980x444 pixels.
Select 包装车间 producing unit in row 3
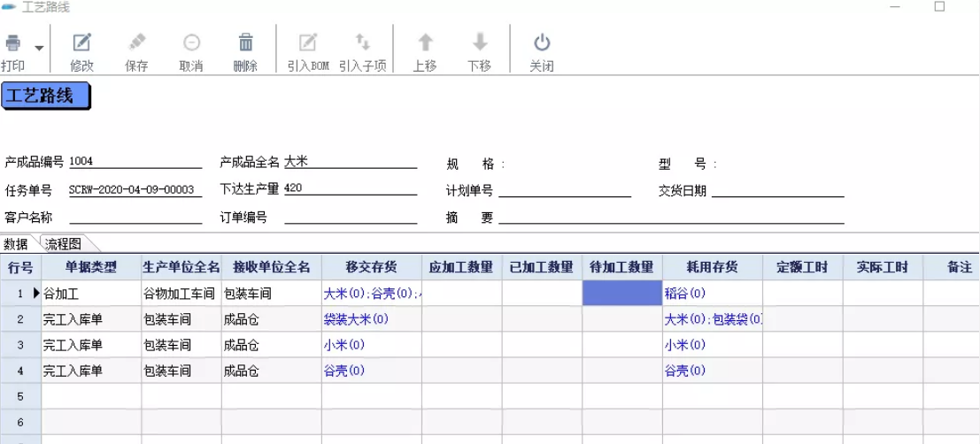point(181,345)
